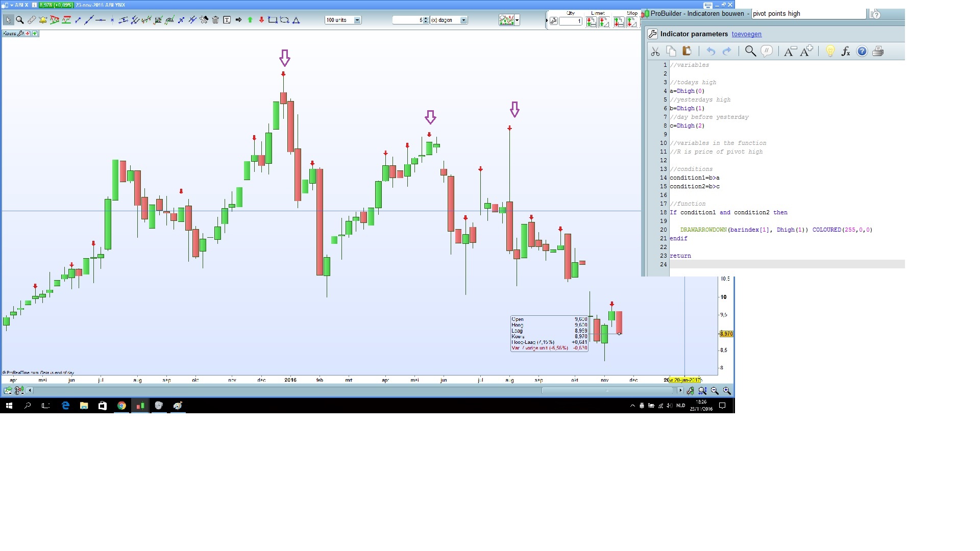Viewport: 980px width, 551px height.
Task: Open the chart style dropdown arrow
Action: click(x=517, y=20)
